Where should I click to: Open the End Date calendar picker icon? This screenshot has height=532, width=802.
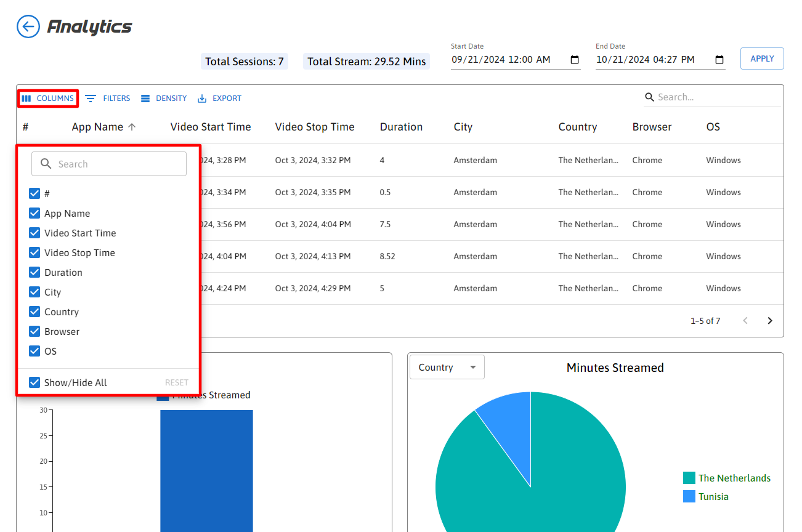coord(719,60)
